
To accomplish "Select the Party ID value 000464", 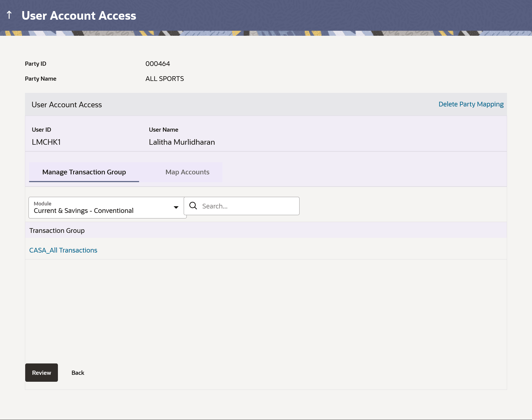I will click(x=158, y=64).
